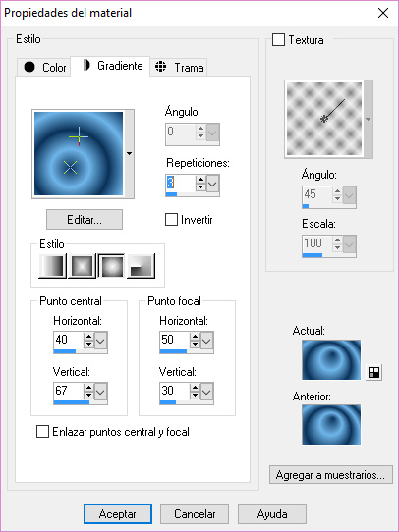Click the Anterior material swatch
Image resolution: width=399 pixels, height=532 pixels.
331,424
